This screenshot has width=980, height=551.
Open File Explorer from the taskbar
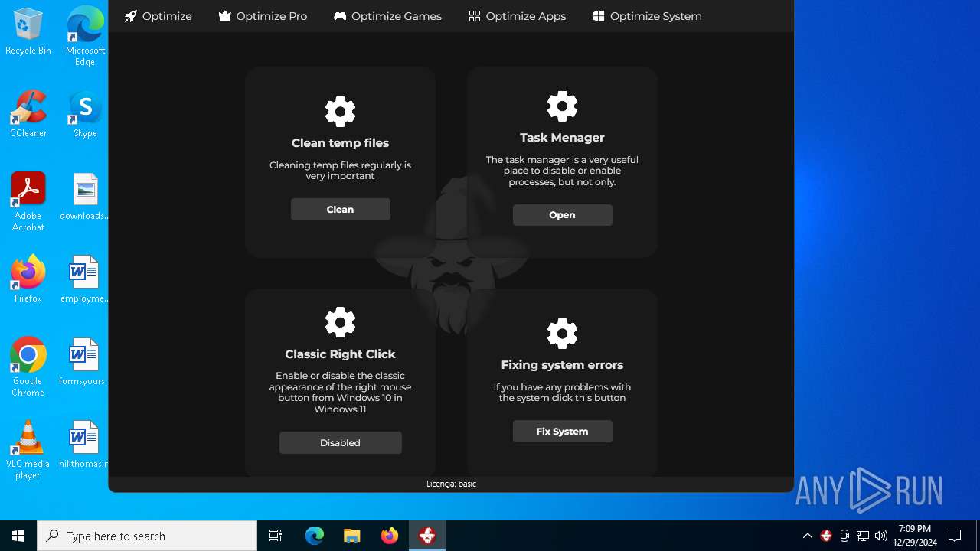[351, 536]
